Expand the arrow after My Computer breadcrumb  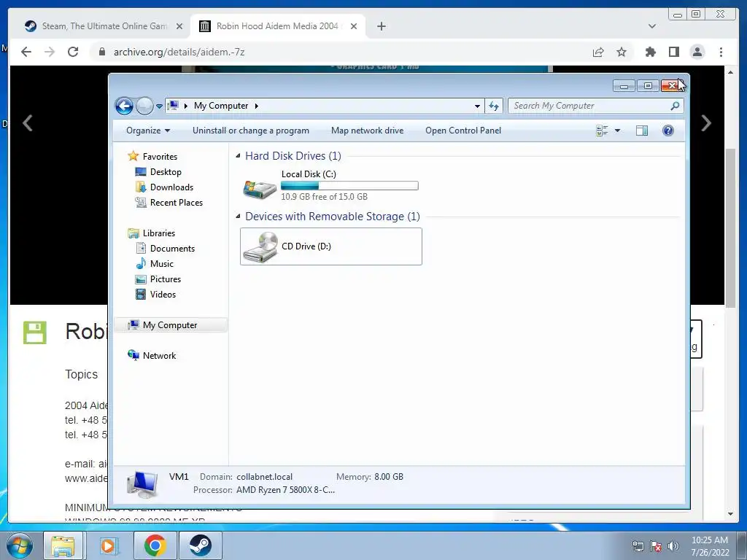256,106
